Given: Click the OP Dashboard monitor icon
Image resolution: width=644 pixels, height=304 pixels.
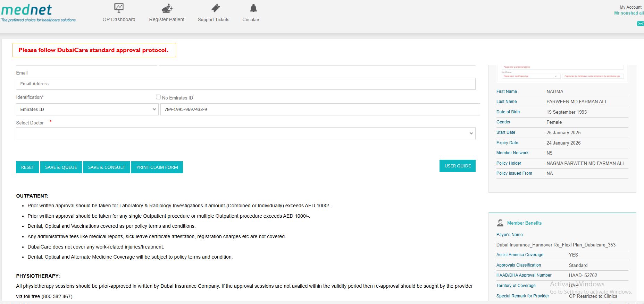Looking at the screenshot, I should tap(119, 8).
